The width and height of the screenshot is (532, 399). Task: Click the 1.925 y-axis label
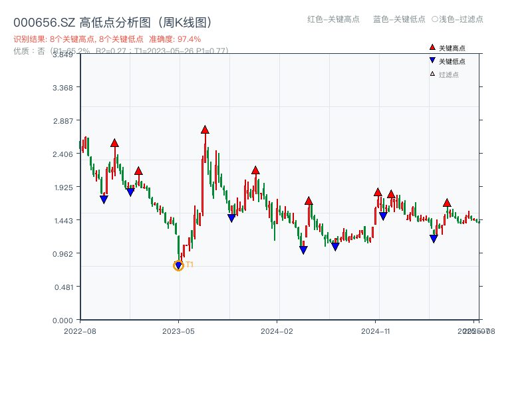pos(63,188)
